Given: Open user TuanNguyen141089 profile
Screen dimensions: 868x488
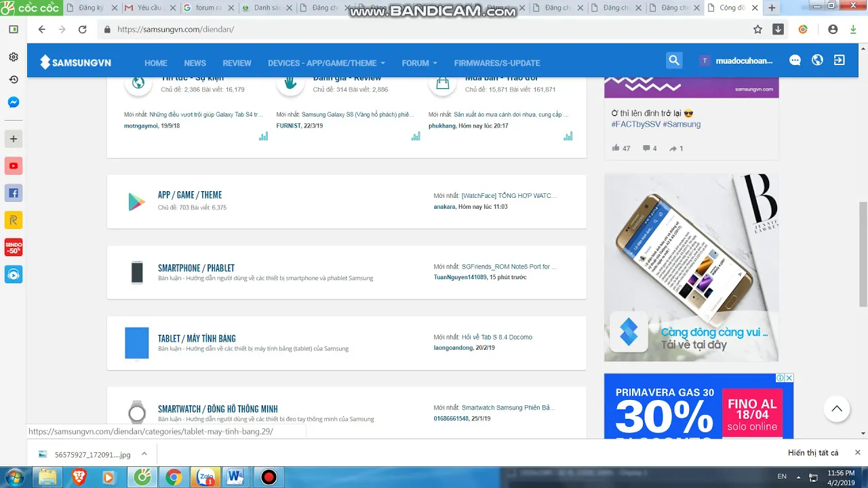Looking at the screenshot, I should 460,277.
